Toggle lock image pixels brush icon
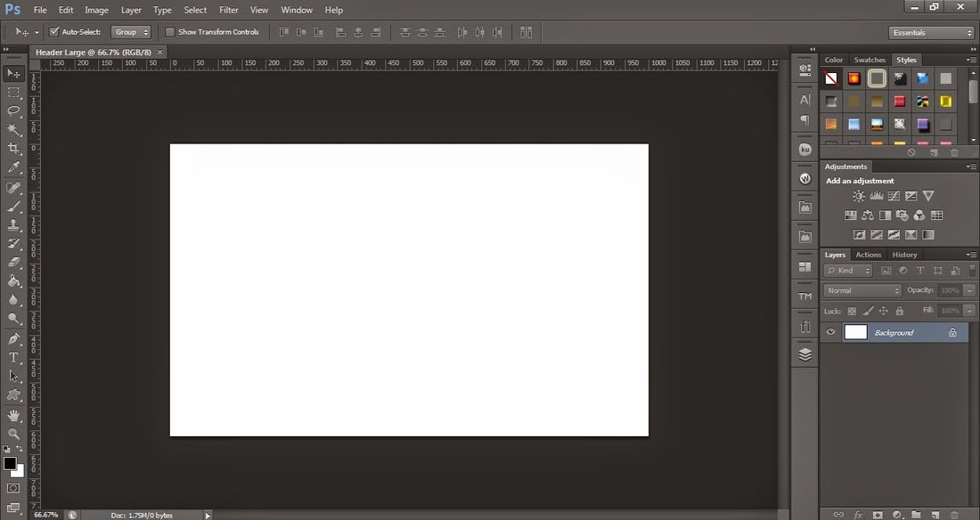The image size is (980, 520). click(x=868, y=312)
